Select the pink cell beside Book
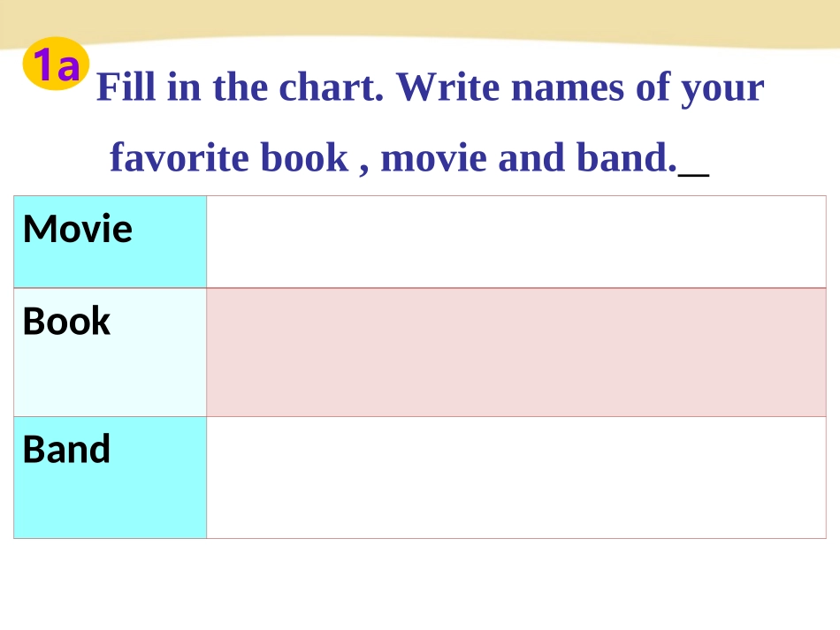Image resolution: width=840 pixels, height=630 pixels. [x=515, y=352]
